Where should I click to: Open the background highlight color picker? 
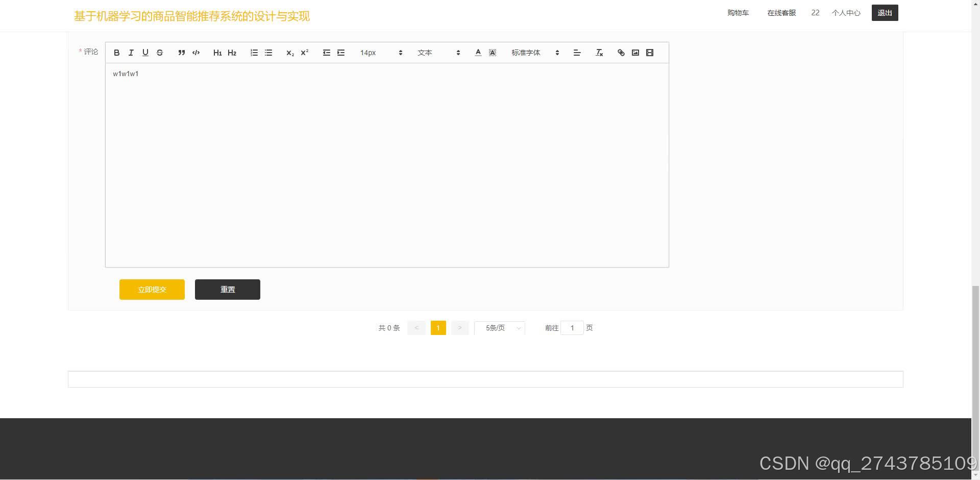tap(493, 53)
